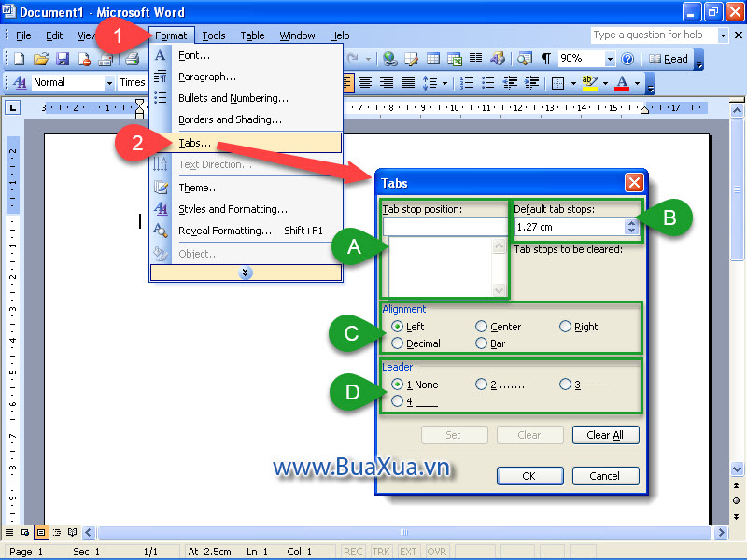Expand the Line Spacing dropdown arrow

(445, 84)
